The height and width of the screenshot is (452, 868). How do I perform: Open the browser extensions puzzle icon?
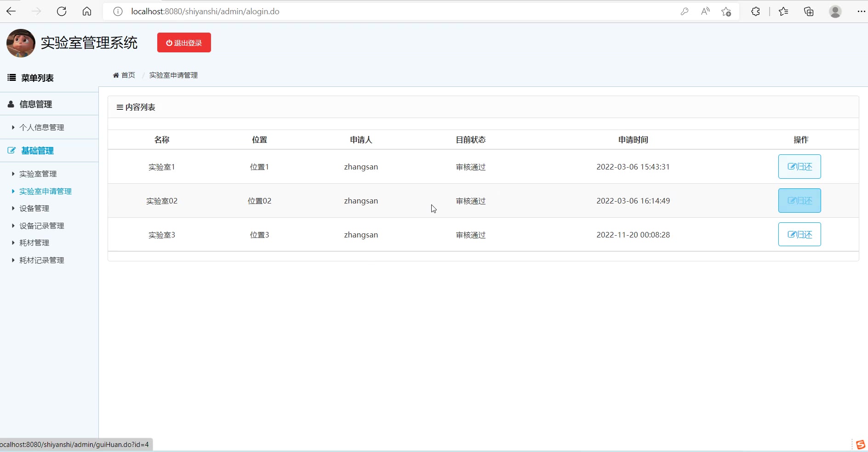(x=755, y=11)
